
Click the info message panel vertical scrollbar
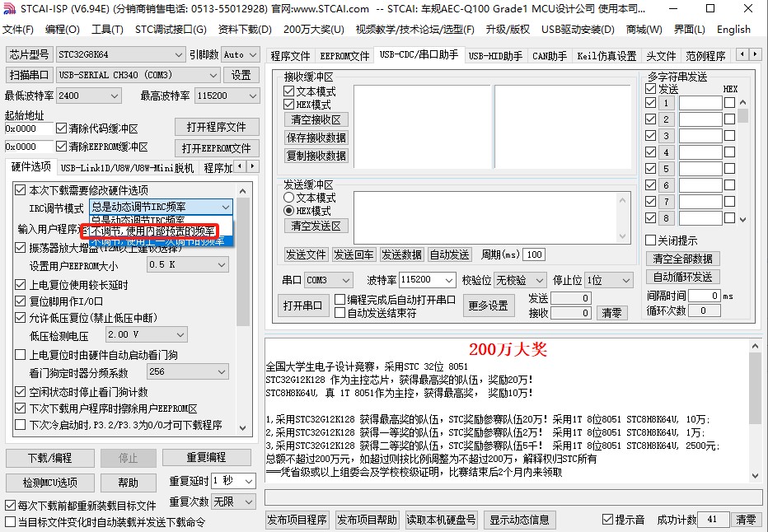point(756,411)
